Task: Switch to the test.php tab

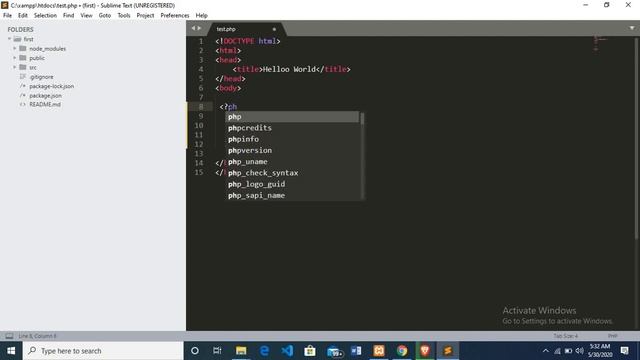Action: click(x=226, y=29)
